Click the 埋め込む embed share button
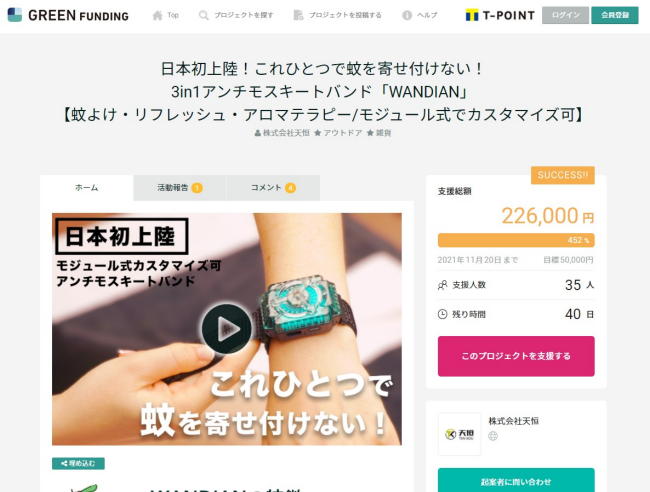Image resolution: width=650 pixels, height=492 pixels. coord(78,463)
